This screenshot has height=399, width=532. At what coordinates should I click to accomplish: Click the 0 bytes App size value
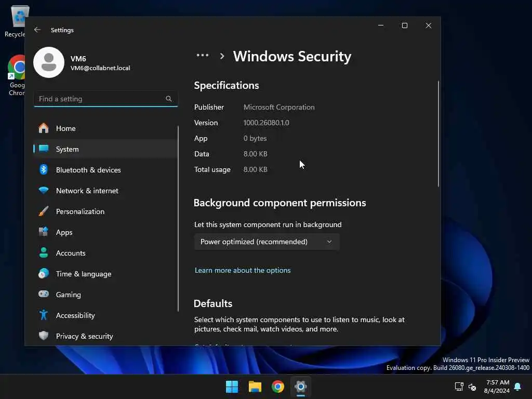click(x=255, y=138)
